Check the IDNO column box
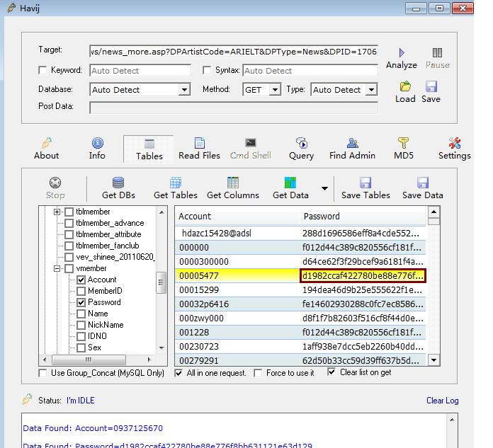493x448 pixels. pyautogui.click(x=81, y=336)
